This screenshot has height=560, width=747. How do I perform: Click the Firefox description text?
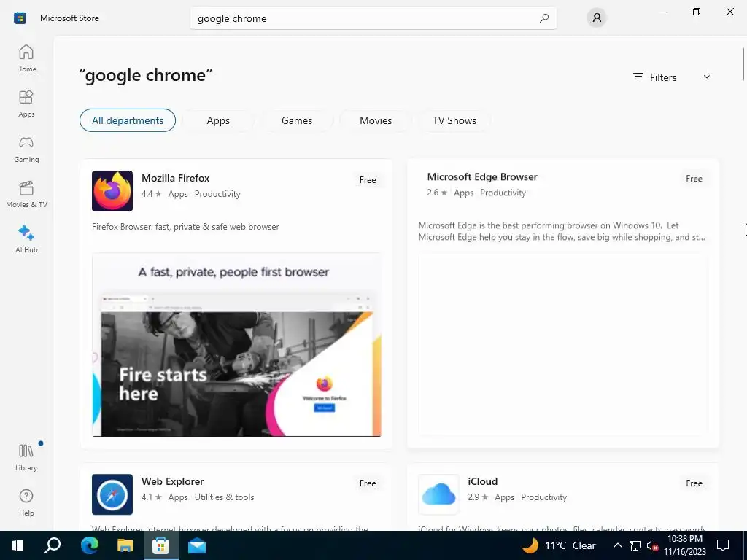(185, 227)
